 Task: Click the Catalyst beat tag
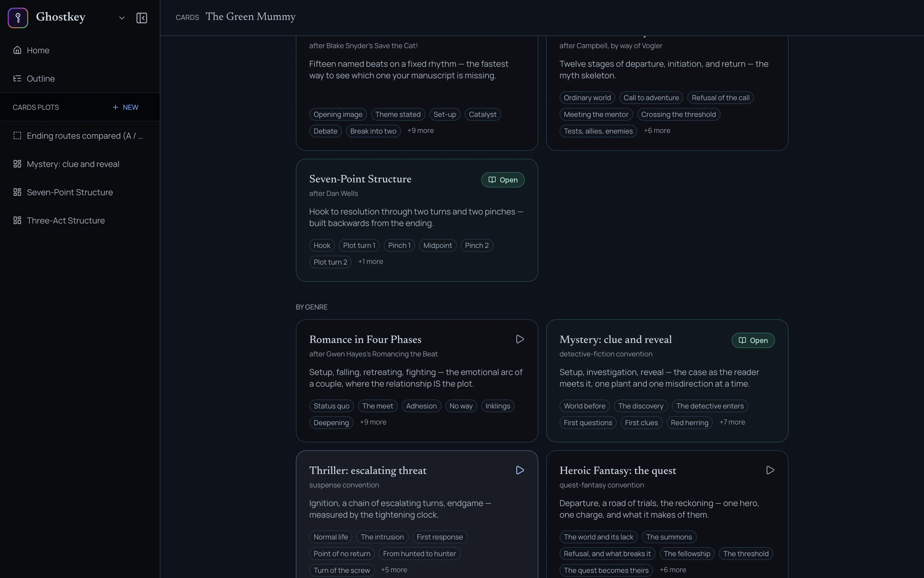point(482,115)
